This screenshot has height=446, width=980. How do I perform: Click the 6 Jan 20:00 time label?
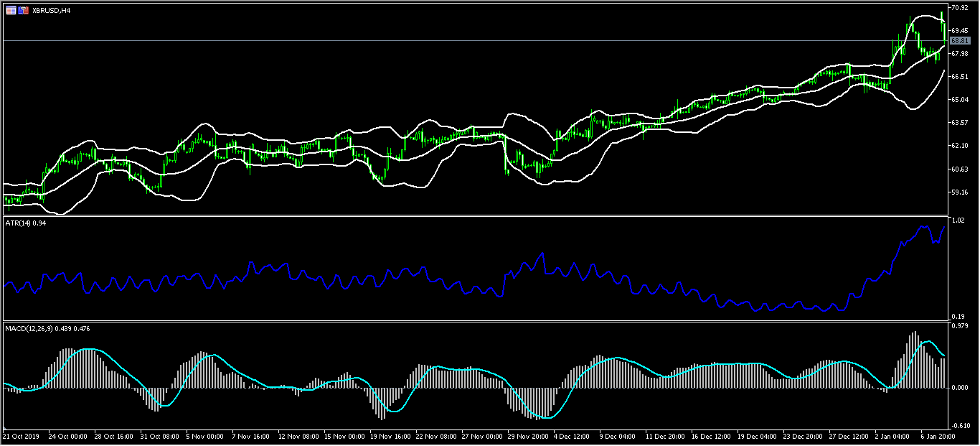[936, 436]
